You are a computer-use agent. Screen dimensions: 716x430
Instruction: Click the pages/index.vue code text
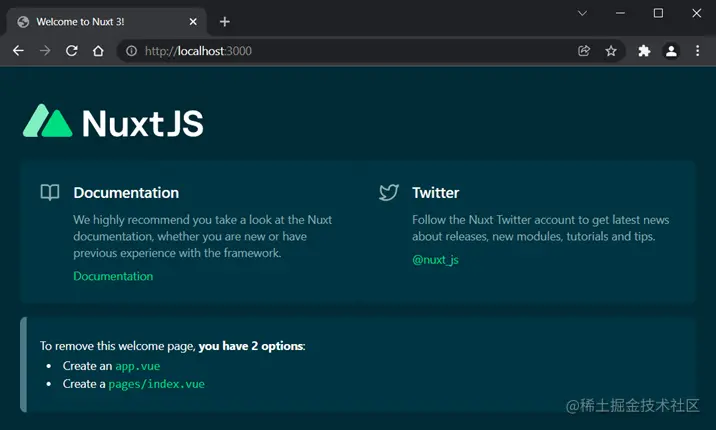point(157,384)
